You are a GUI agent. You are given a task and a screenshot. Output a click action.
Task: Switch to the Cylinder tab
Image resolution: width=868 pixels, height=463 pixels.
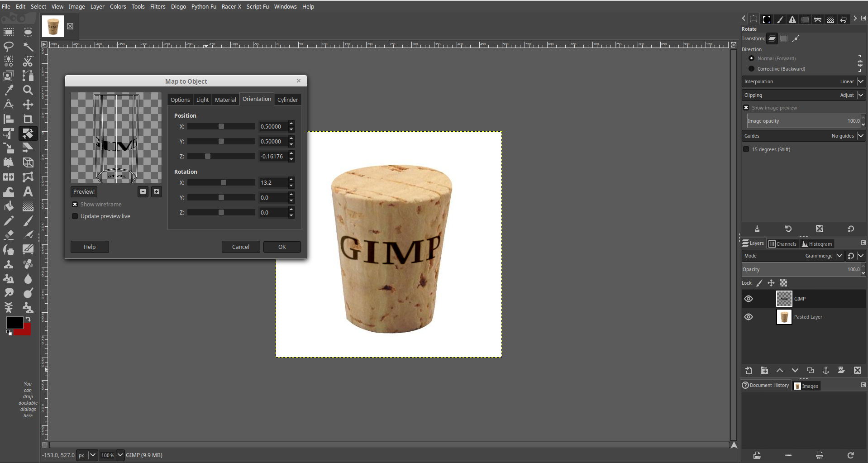click(288, 100)
